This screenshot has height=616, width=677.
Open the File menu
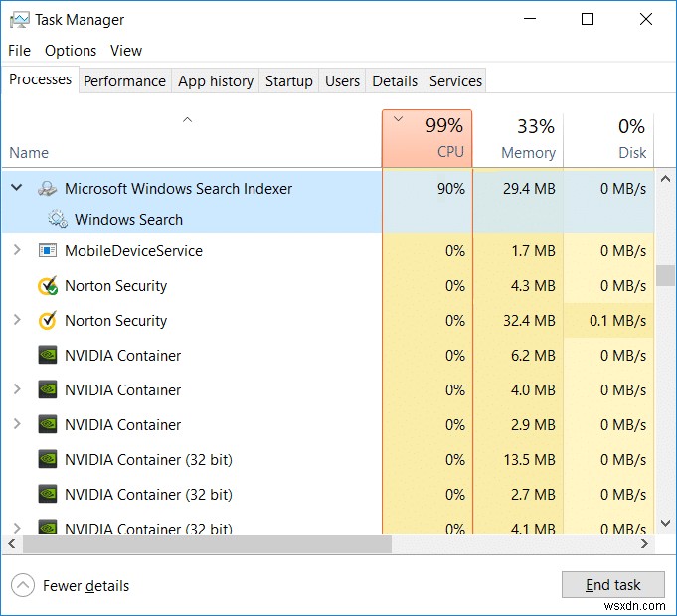20,51
